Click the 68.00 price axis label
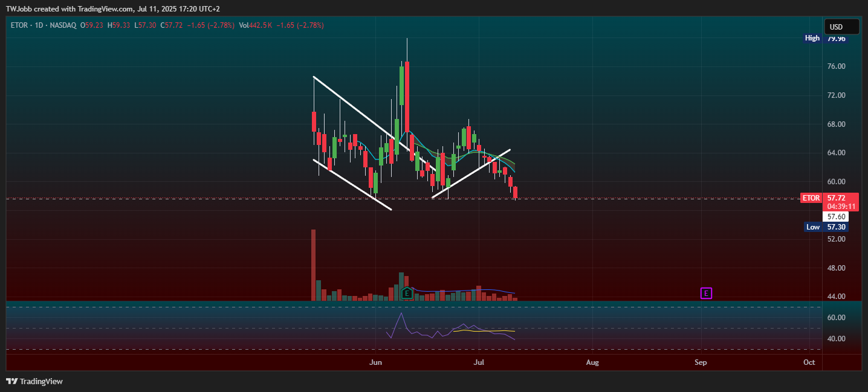The width and height of the screenshot is (868, 392). tap(836, 124)
